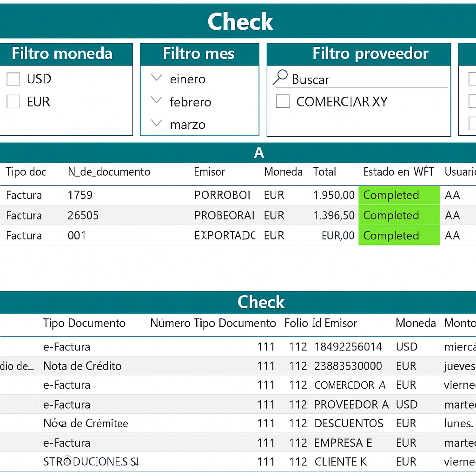Click the chevron icon next to febrero
Viewport: 476px width, 476px height.
pyautogui.click(x=157, y=101)
